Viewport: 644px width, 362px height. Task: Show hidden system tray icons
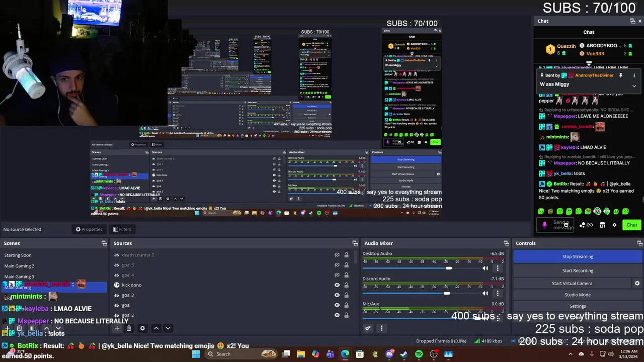pos(570,354)
